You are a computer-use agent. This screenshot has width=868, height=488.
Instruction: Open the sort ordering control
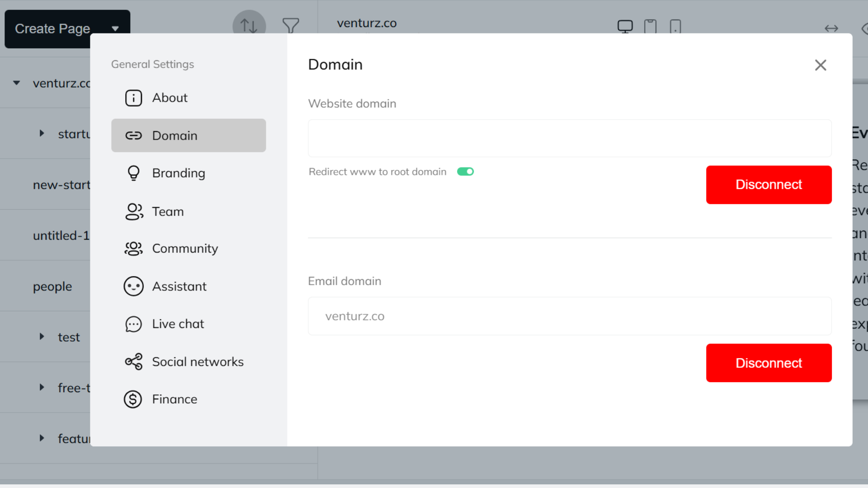[249, 26]
